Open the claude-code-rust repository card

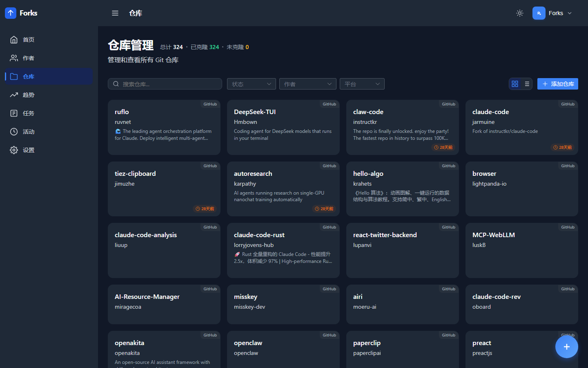pyautogui.click(x=283, y=250)
